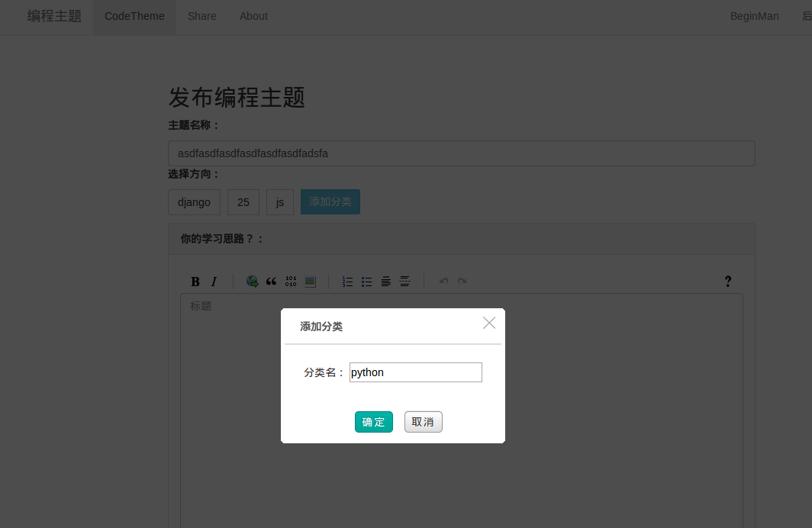The image size is (812, 528).
Task: Select the django category tag
Action: (194, 202)
